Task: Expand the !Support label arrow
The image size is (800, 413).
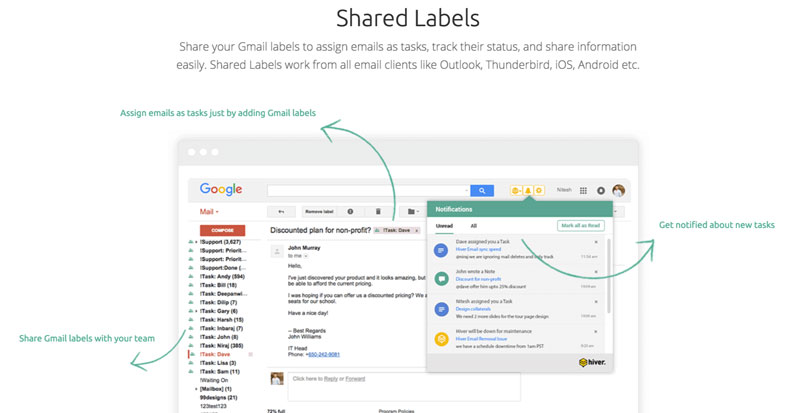Action: click(x=196, y=242)
